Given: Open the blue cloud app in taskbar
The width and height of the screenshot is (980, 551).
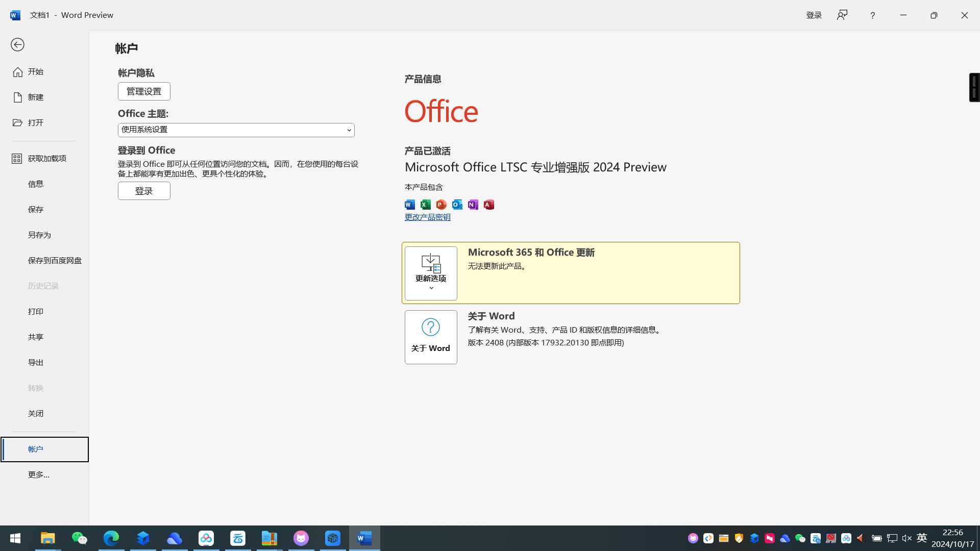Looking at the screenshot, I should pyautogui.click(x=175, y=538).
